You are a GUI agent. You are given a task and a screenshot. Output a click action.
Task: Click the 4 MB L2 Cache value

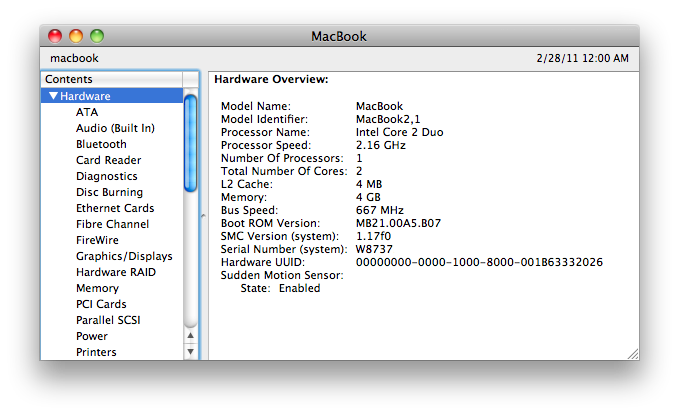[369, 184]
